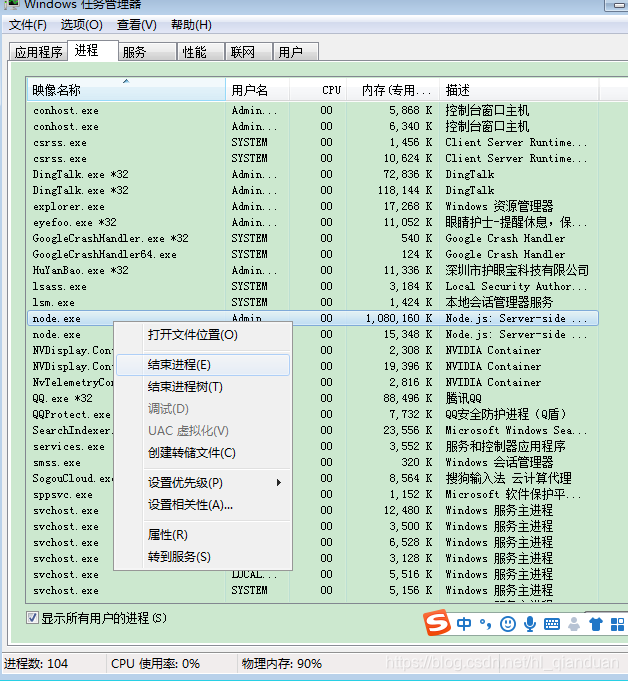Switch to the 服务 tab
This screenshot has width=628, height=681.
[x=147, y=52]
